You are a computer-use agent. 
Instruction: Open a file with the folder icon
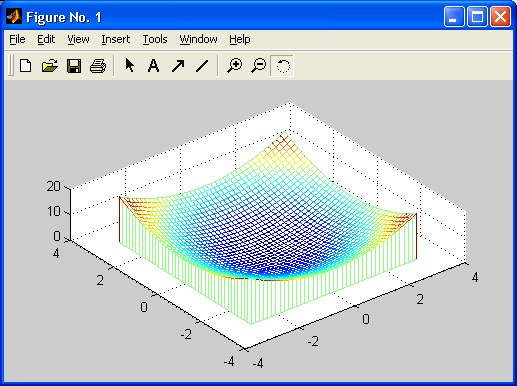coord(50,66)
